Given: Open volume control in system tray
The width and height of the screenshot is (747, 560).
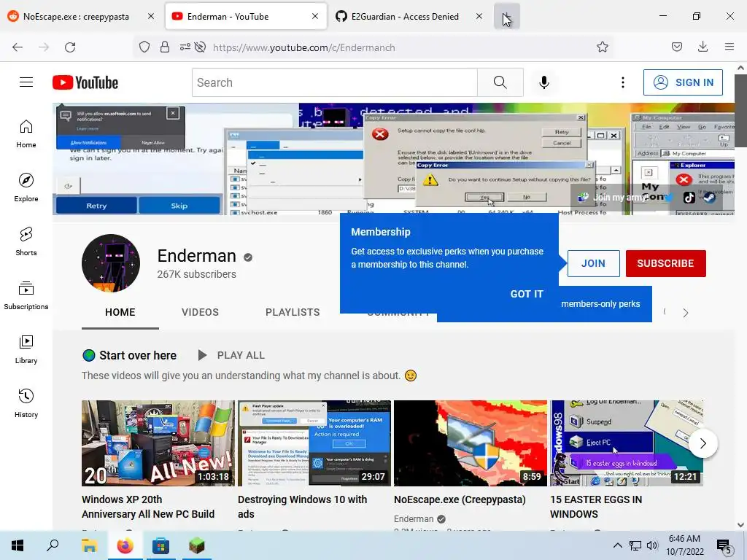Looking at the screenshot, I should pyautogui.click(x=652, y=545).
